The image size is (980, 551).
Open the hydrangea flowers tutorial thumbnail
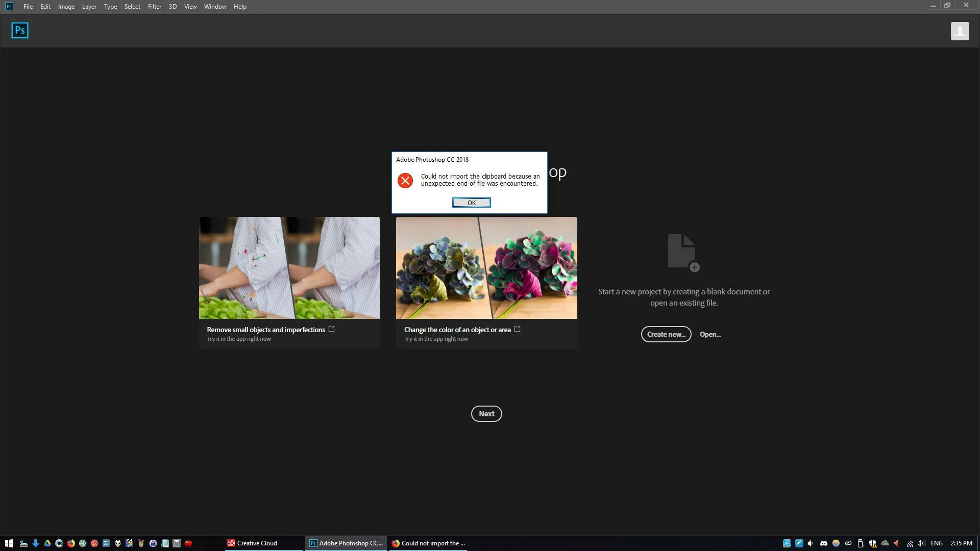pyautogui.click(x=486, y=268)
